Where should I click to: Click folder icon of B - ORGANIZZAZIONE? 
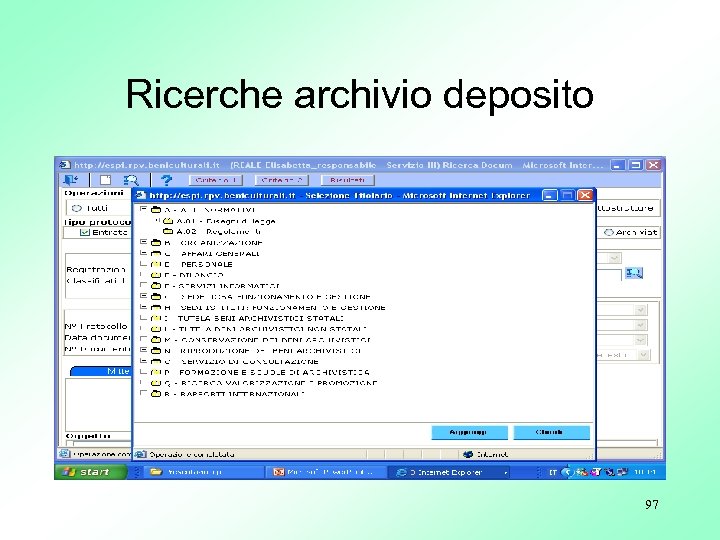coord(156,242)
